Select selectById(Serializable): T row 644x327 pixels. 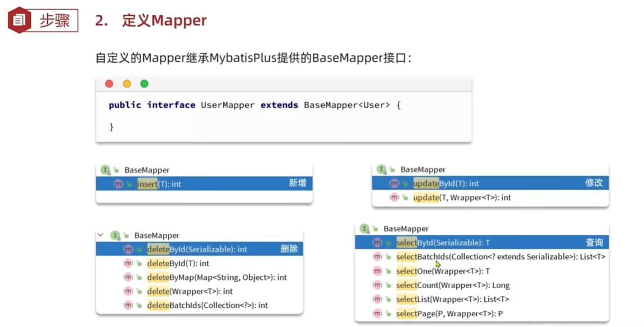point(482,243)
